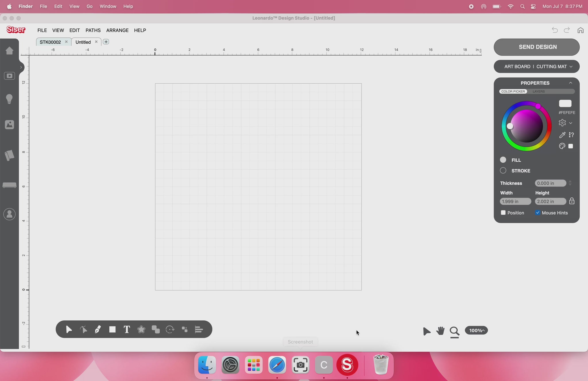
Task: Select the Pen drawing tool
Action: [x=98, y=329]
